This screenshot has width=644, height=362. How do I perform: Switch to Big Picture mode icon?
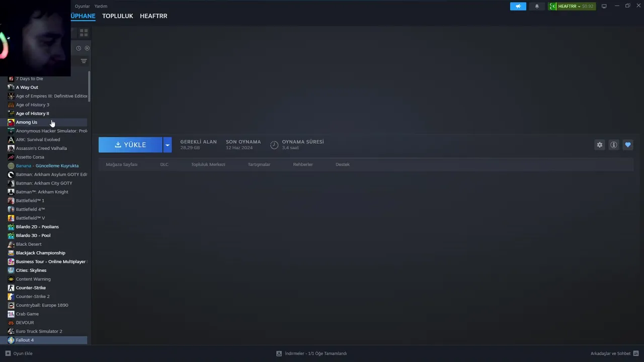click(604, 6)
